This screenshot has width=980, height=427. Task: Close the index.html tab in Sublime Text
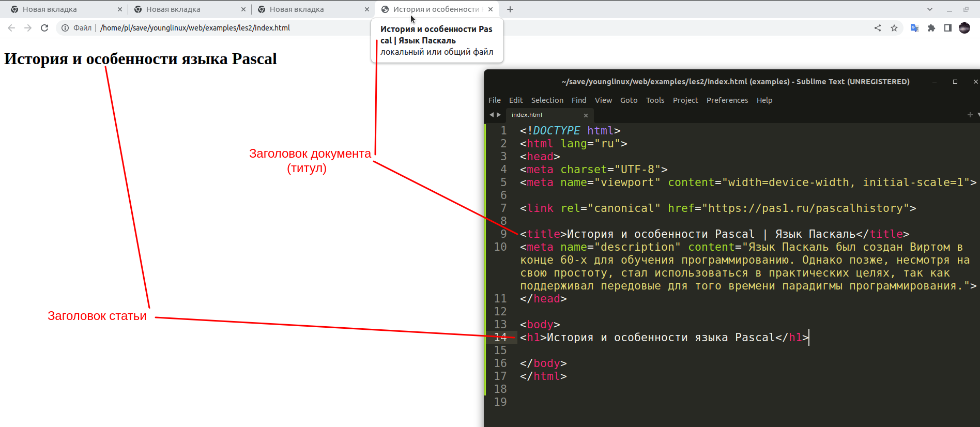[x=586, y=115]
